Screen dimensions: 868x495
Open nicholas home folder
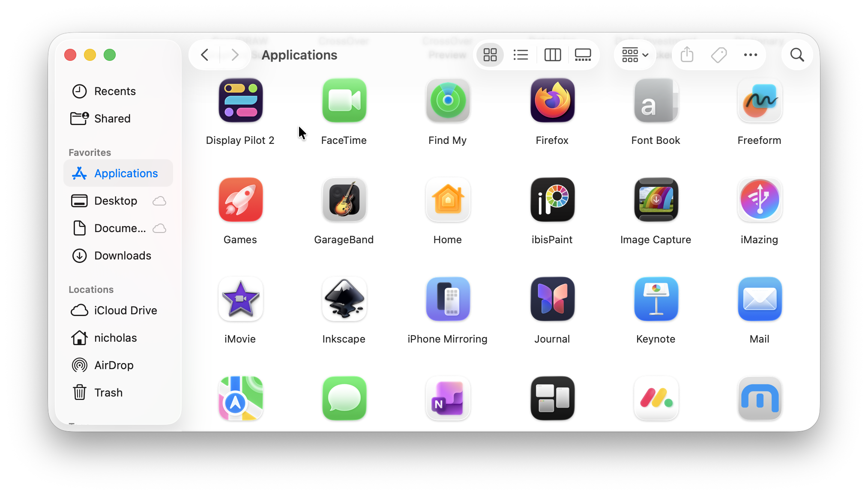pos(118,338)
